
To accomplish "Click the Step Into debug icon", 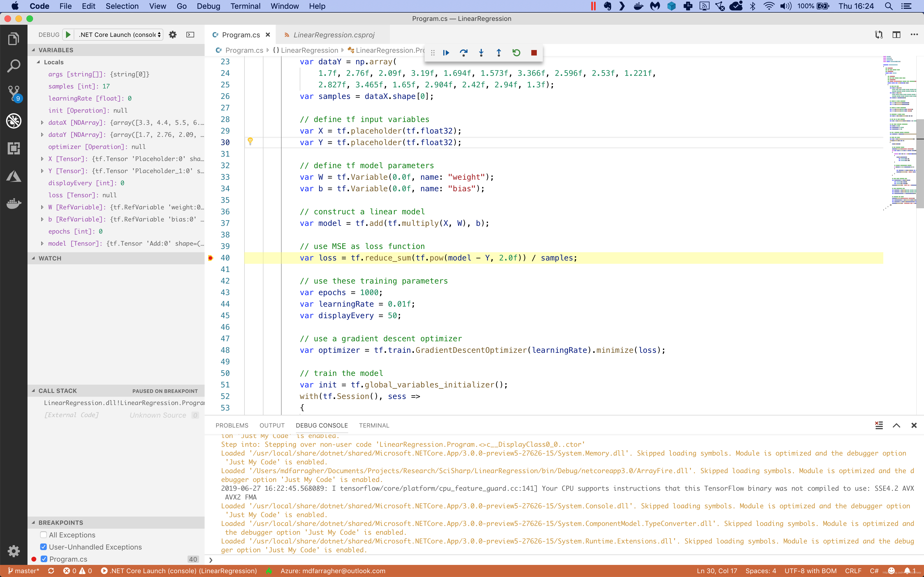I will coord(481,53).
